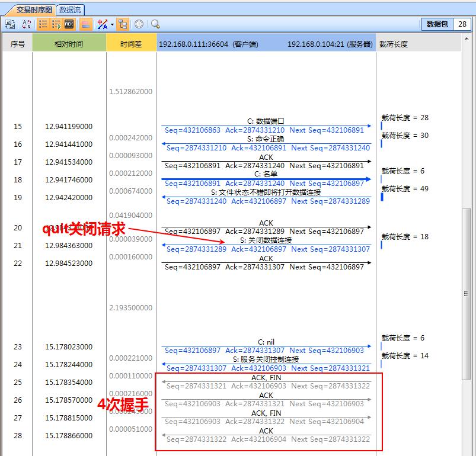The height and width of the screenshot is (456, 476).
Task: Click the list icon with green arrow
Action: click(57, 24)
